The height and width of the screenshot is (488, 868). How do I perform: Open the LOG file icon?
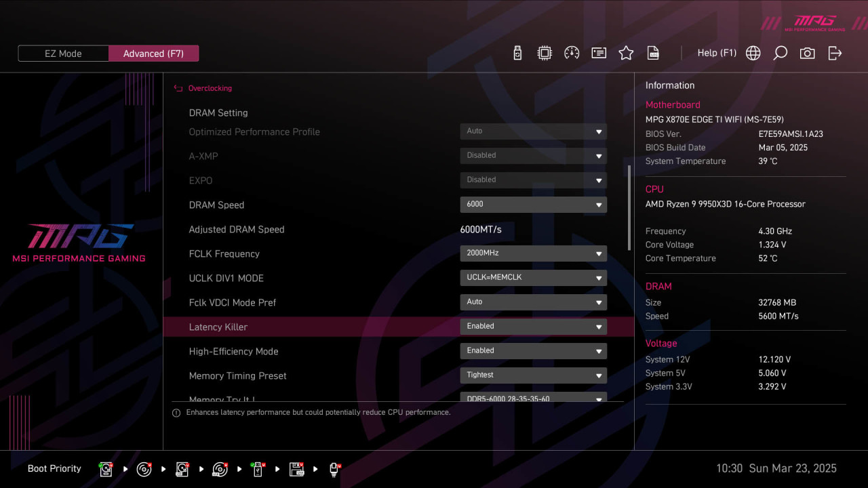653,53
